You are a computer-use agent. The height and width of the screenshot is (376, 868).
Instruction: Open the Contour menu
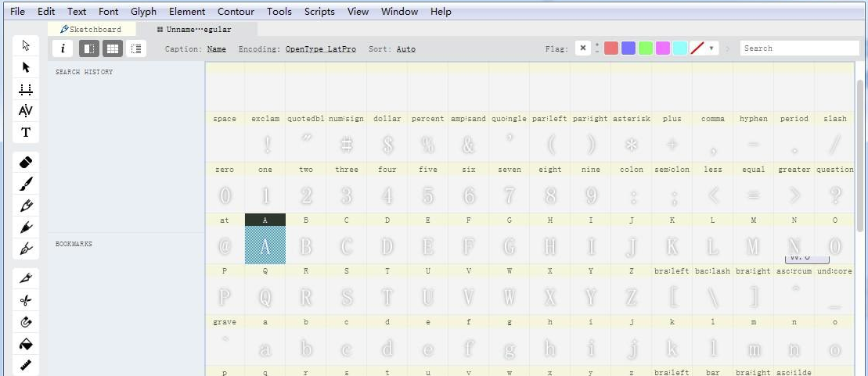[x=236, y=11]
